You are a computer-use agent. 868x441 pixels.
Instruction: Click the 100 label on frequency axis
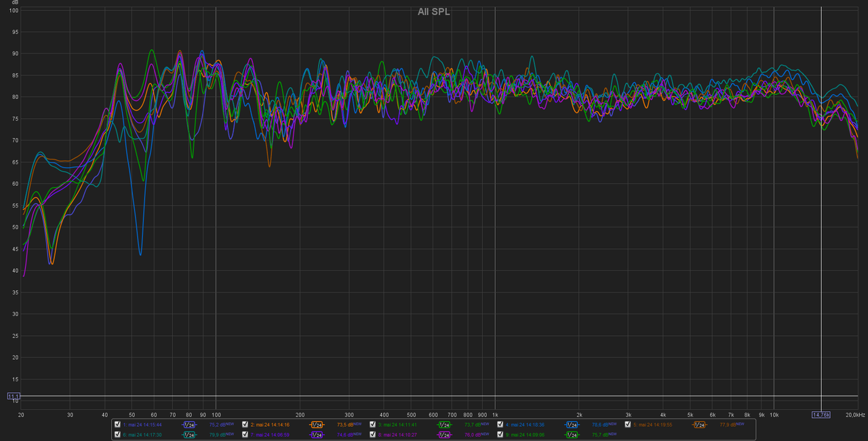pos(216,415)
